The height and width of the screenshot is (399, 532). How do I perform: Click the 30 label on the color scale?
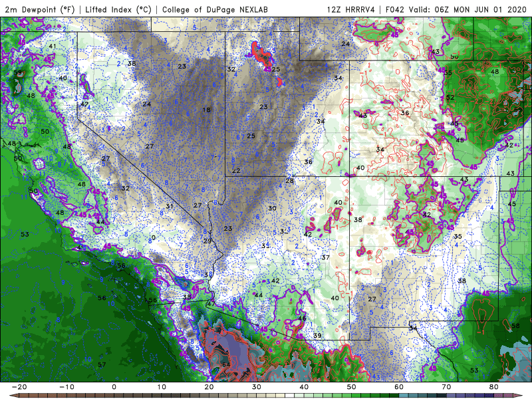click(257, 387)
